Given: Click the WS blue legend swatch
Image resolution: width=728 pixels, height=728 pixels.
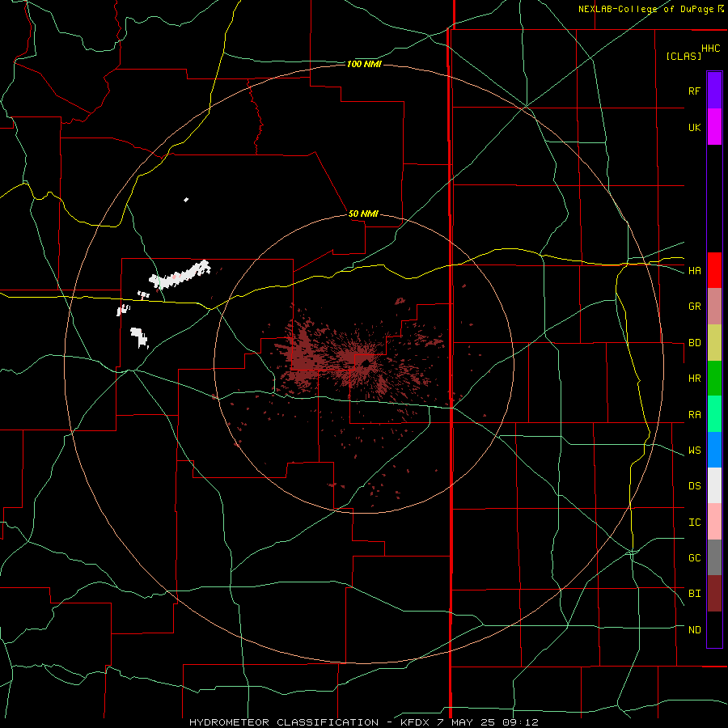Looking at the screenshot, I should pos(714,450).
